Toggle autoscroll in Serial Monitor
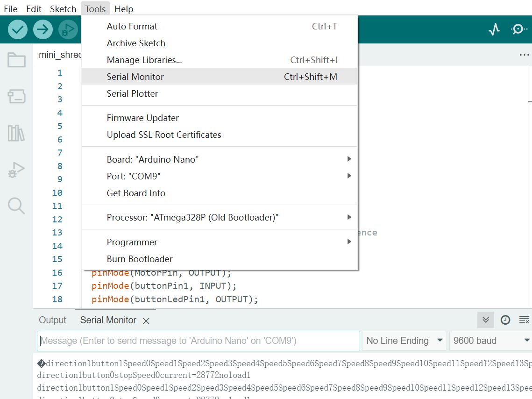The height and width of the screenshot is (399, 532). 486,320
